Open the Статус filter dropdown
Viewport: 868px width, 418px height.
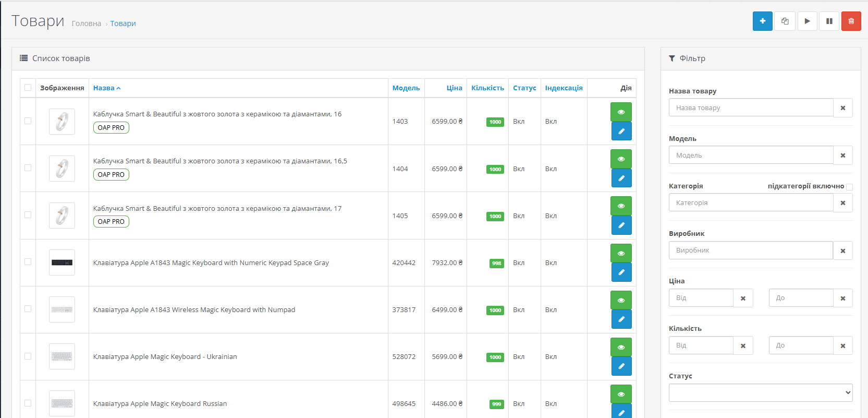(x=760, y=393)
